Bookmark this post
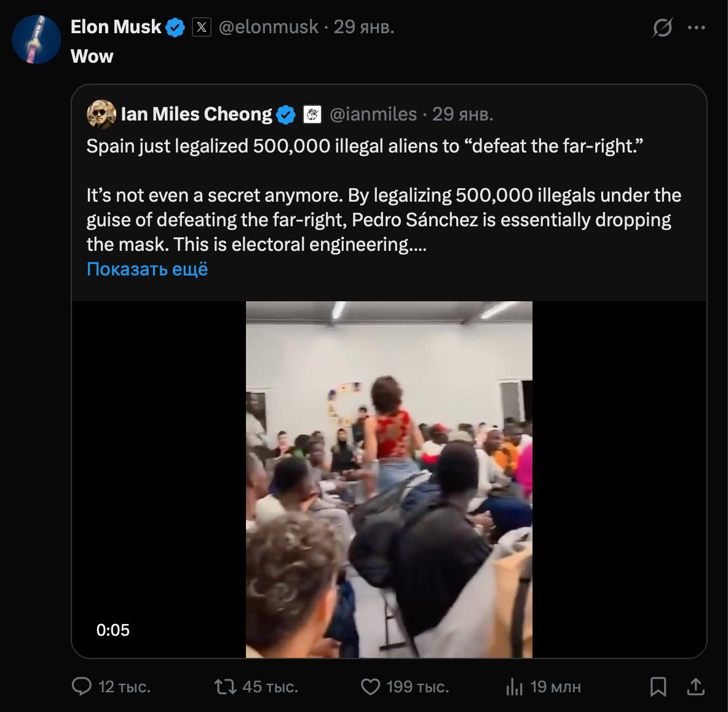This screenshot has width=728, height=712. tap(658, 686)
